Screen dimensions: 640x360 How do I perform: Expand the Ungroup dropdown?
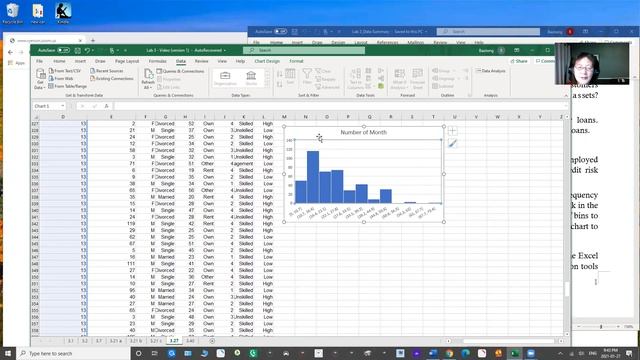tap(460, 78)
